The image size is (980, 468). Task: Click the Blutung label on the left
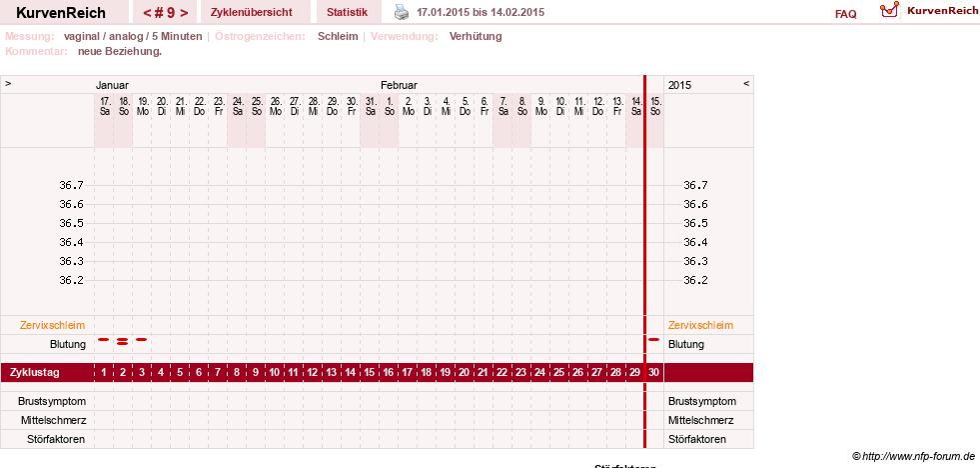[x=68, y=344]
